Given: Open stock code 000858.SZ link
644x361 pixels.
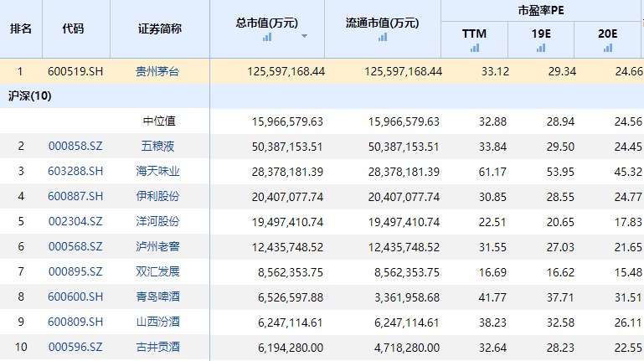Looking at the screenshot, I should pos(75,147).
